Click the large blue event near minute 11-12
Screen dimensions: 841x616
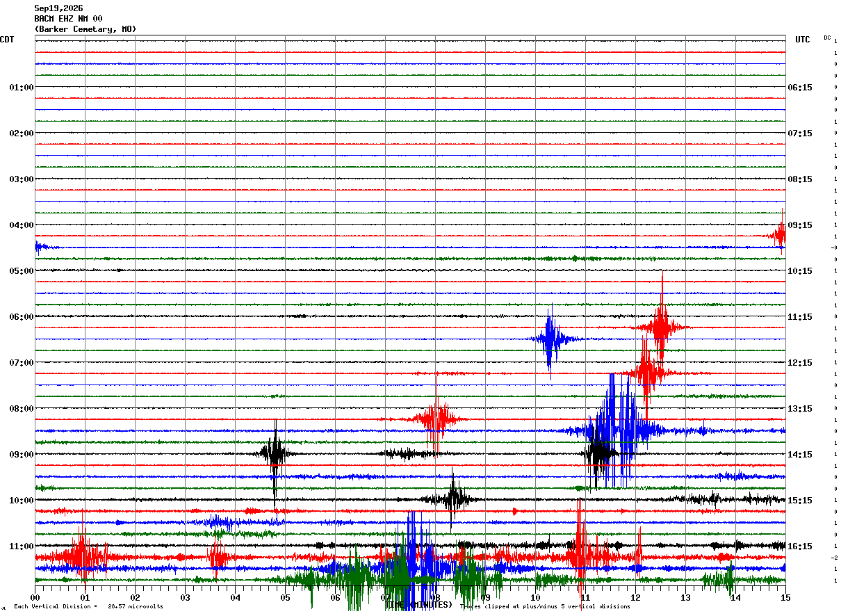coord(615,431)
